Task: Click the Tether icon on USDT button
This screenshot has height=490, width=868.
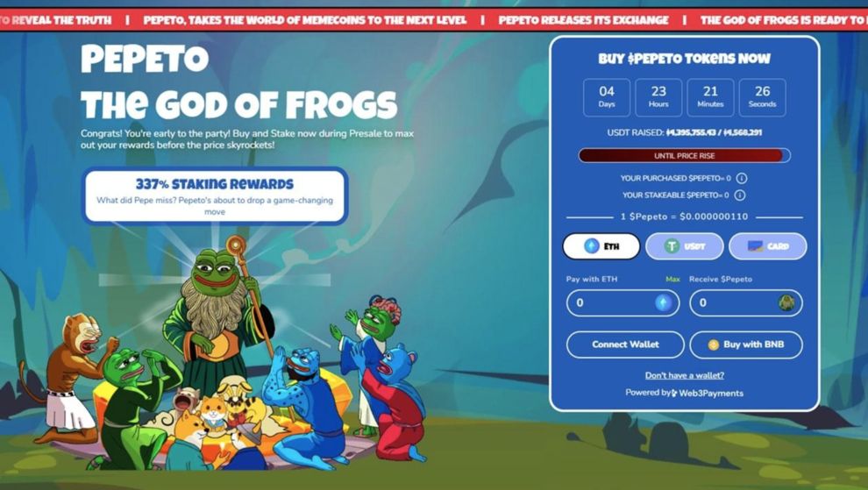Action: pyautogui.click(x=672, y=246)
